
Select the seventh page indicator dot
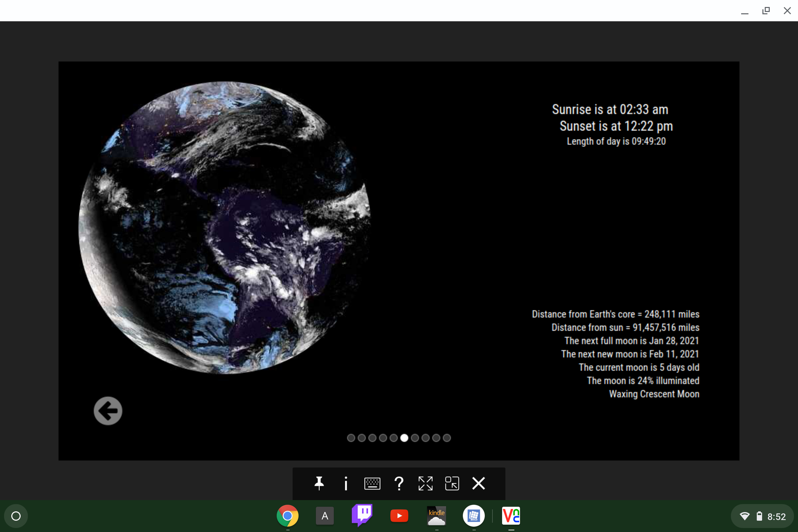point(415,438)
